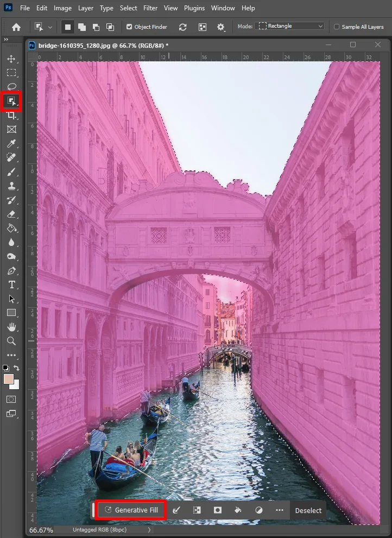Choose Add to Selection mode
The image size is (392, 538).
pos(82,27)
